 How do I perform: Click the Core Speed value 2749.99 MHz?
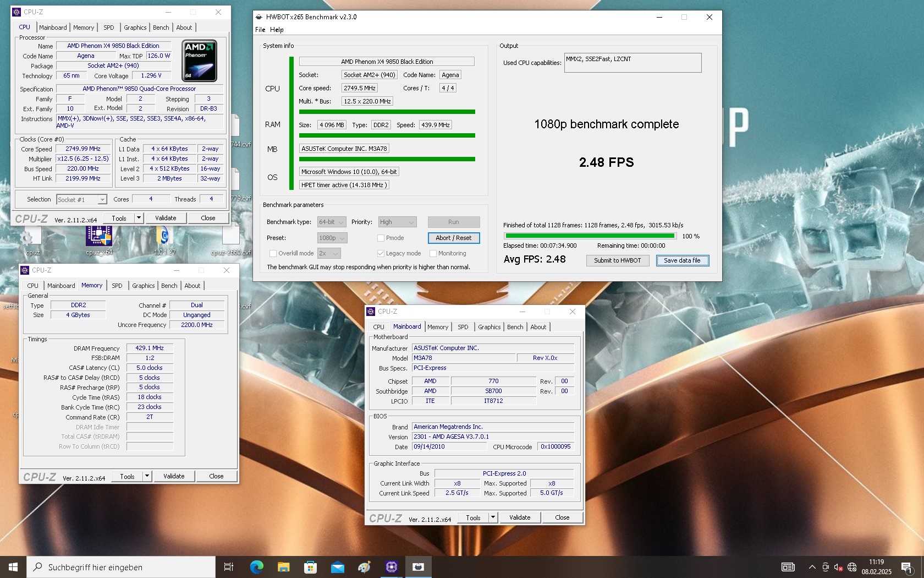pyautogui.click(x=83, y=149)
